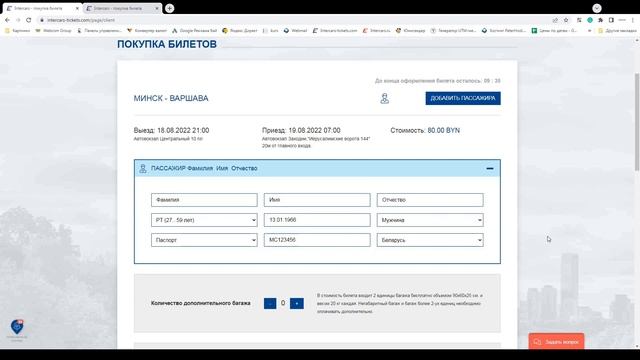Open the Паспорт document type dropdown
This screenshot has height=360, width=640.
pyautogui.click(x=204, y=240)
